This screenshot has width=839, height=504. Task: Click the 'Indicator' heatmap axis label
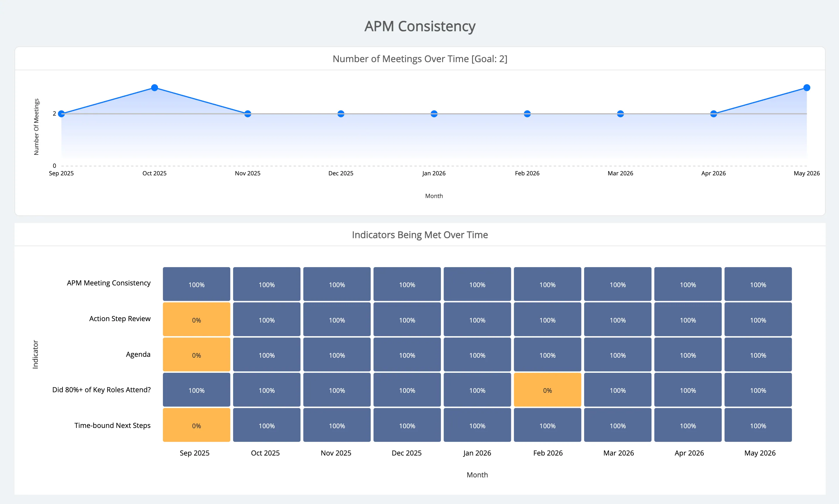tap(35, 354)
